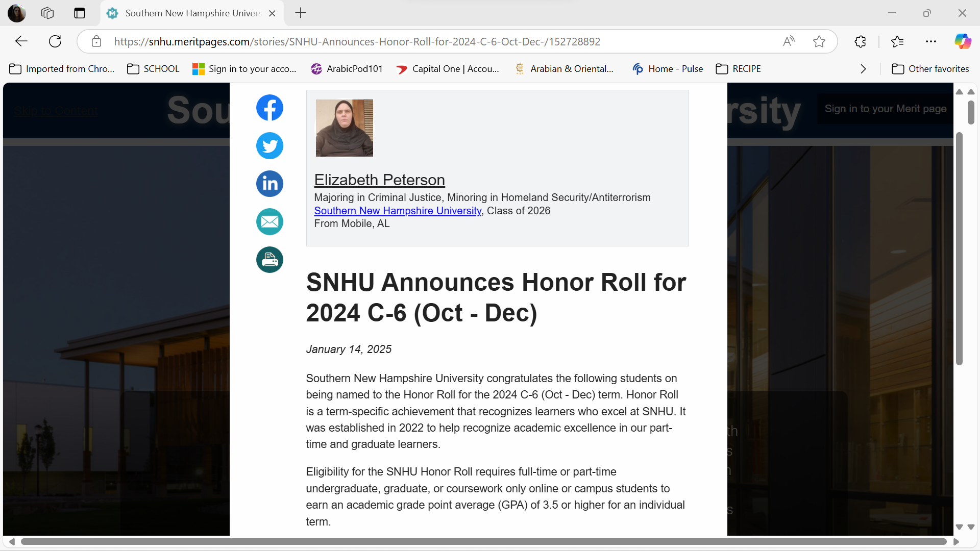Add page to favorites star
The height and width of the screenshot is (551, 980).
[x=819, y=41]
